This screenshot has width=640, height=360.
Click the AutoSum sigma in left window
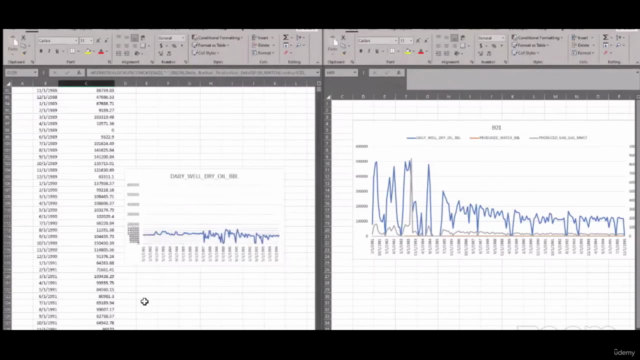click(x=286, y=37)
